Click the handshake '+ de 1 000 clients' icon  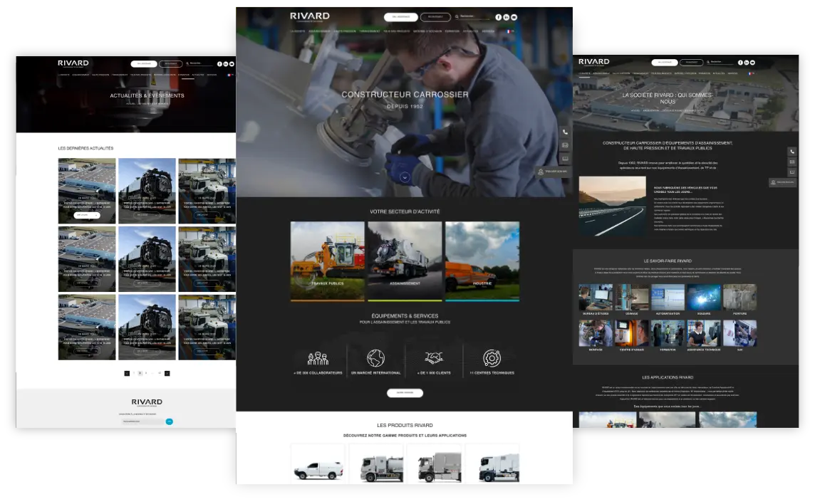(x=434, y=358)
